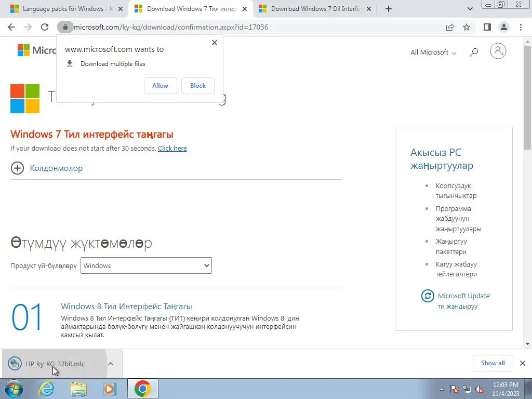Open Chrome's three-dot menu
This screenshot has height=399, width=532.
pos(521,27)
